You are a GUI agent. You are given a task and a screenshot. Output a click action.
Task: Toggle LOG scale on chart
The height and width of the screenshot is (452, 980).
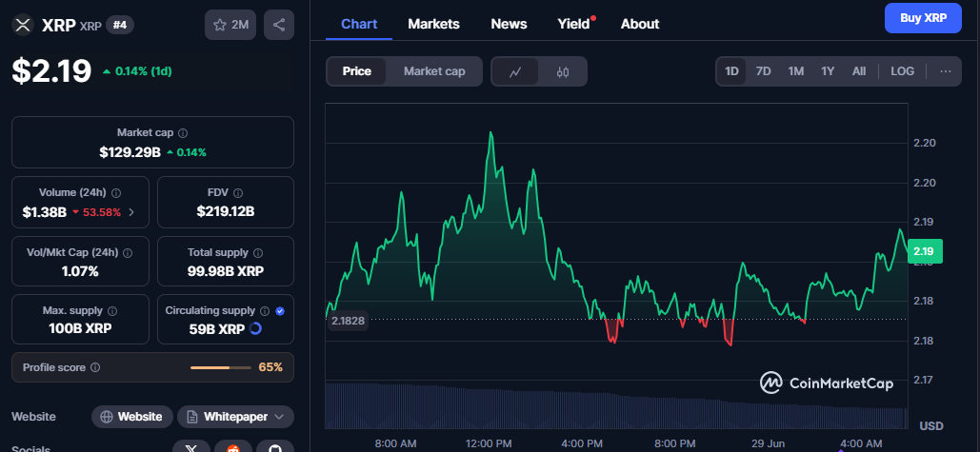click(903, 71)
